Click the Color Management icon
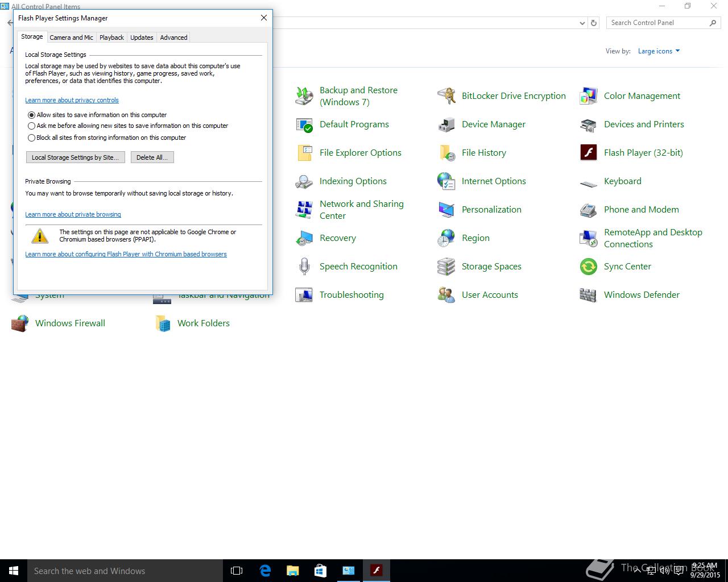The width and height of the screenshot is (728, 582). pos(588,96)
